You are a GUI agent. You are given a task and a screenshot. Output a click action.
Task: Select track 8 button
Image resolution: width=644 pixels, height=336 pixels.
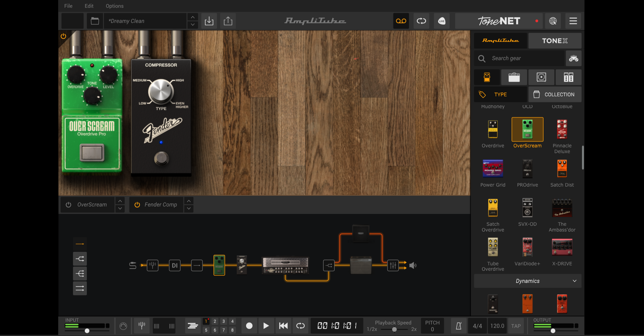coord(233,330)
